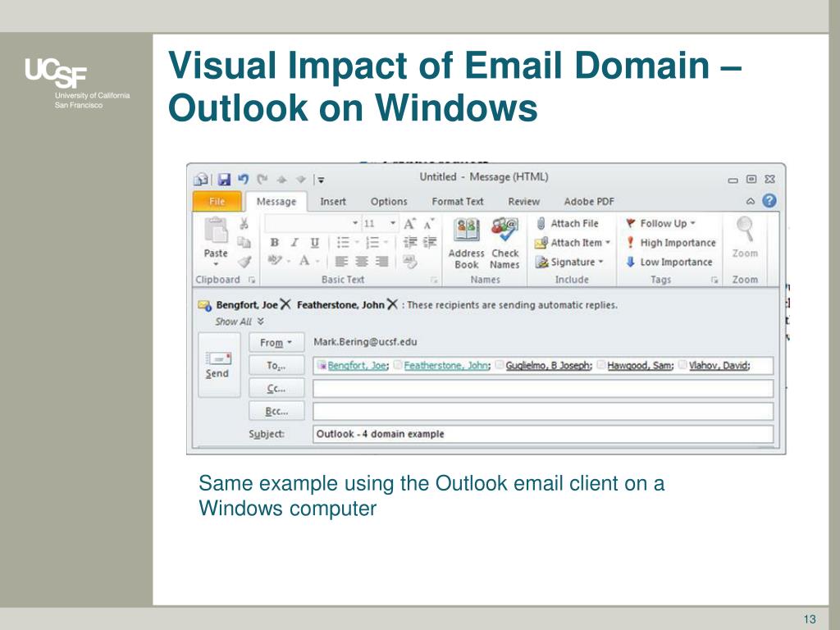Image resolution: width=840 pixels, height=630 pixels.
Task: Toggle the bulleted list
Action: 343,243
